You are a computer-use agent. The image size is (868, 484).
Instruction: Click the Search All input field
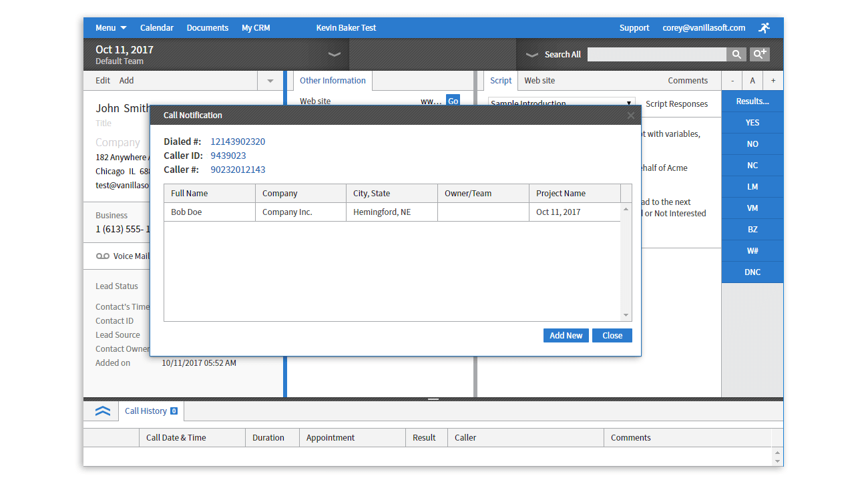click(x=656, y=54)
